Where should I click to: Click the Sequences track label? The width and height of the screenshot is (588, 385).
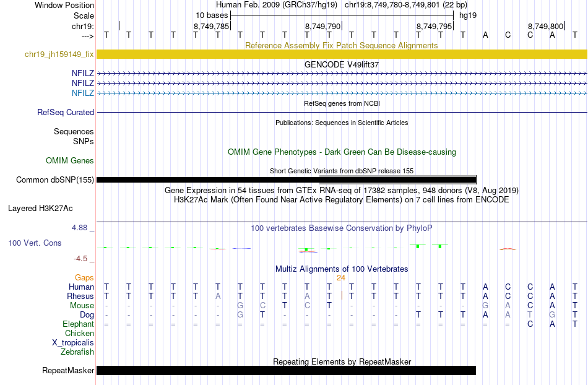74,132
